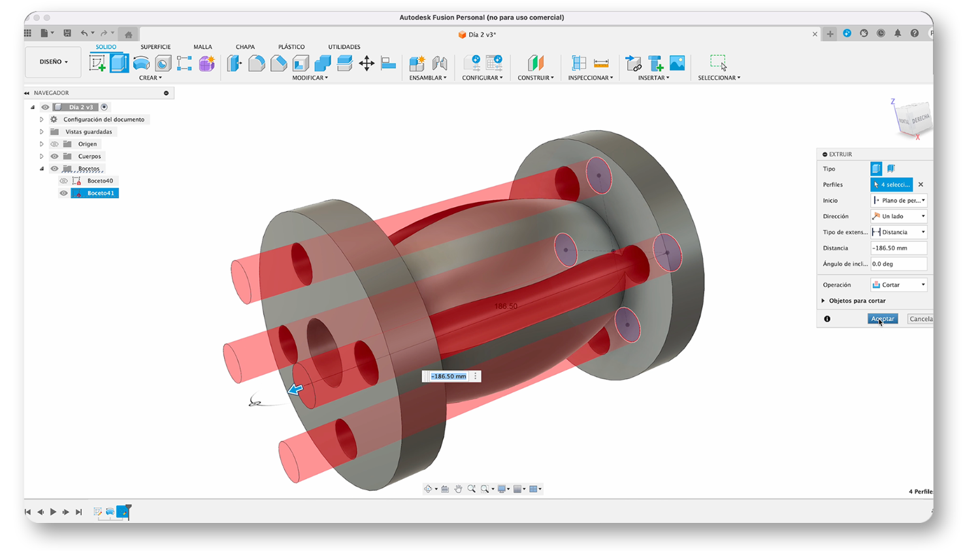Click the Undo arrow
980x551 pixels.
pyautogui.click(x=84, y=33)
